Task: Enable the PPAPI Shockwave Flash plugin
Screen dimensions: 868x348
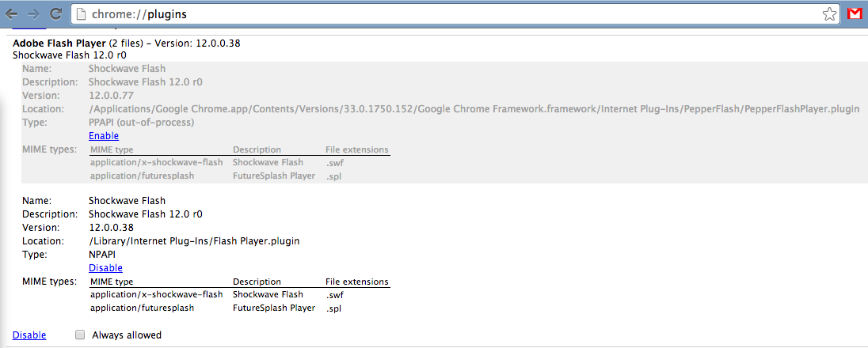Action: (104, 135)
